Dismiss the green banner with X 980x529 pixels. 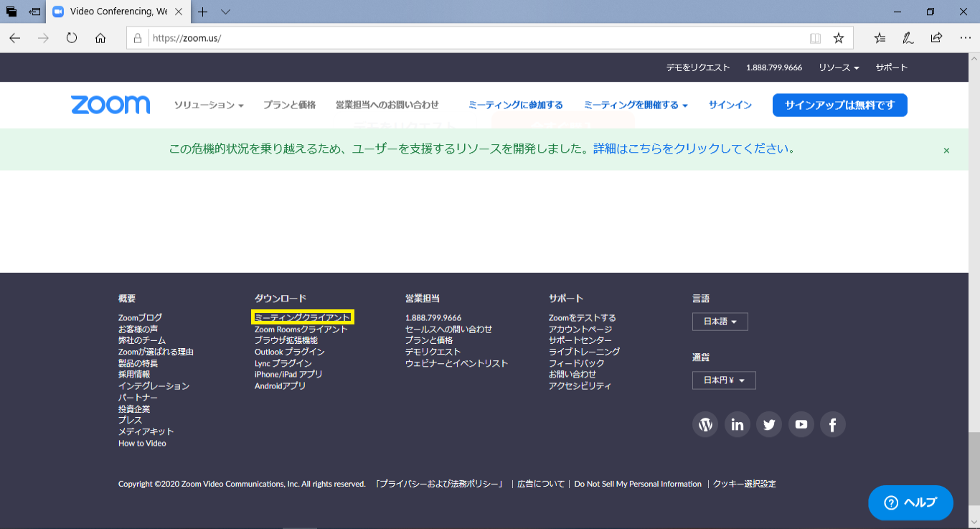946,151
